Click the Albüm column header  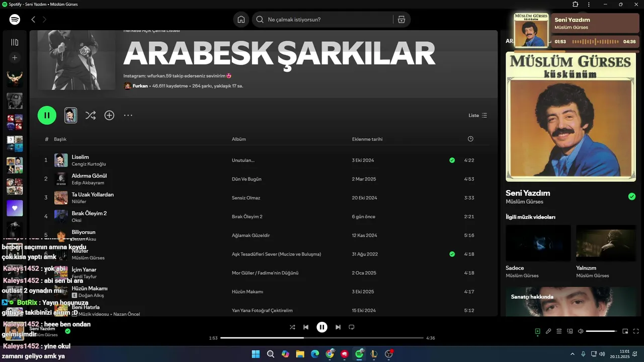point(239,139)
